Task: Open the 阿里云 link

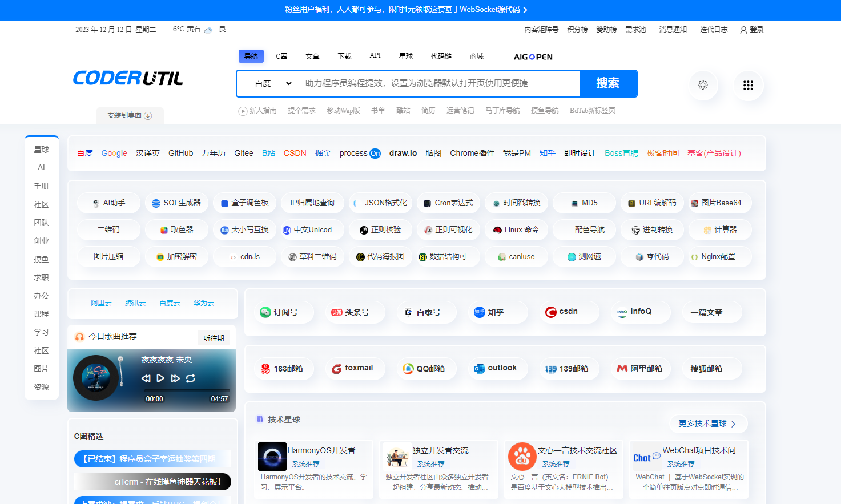Action: pyautogui.click(x=101, y=303)
